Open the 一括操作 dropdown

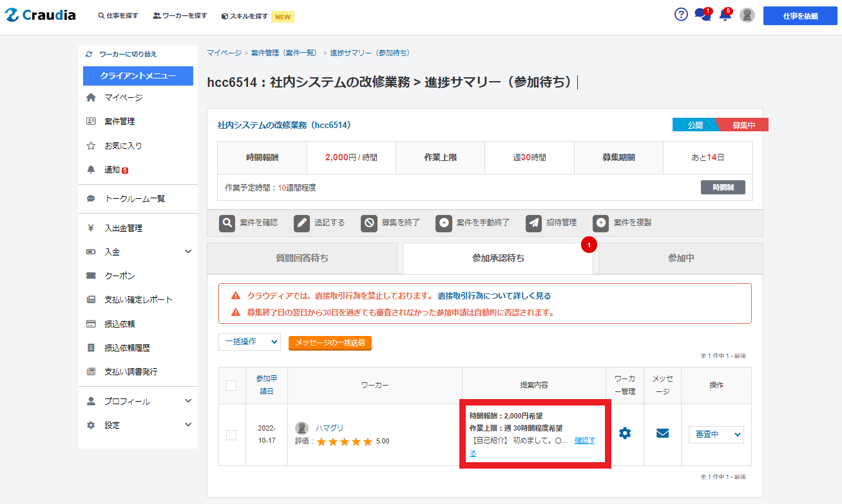[x=249, y=342]
